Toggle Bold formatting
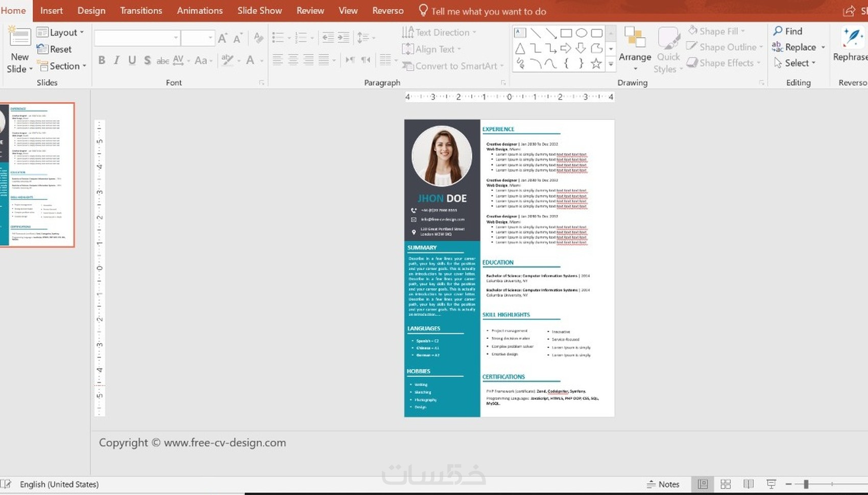 tap(102, 60)
